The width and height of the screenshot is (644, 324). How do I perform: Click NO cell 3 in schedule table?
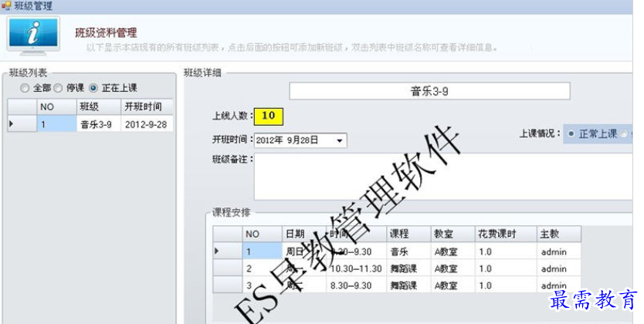click(262, 285)
